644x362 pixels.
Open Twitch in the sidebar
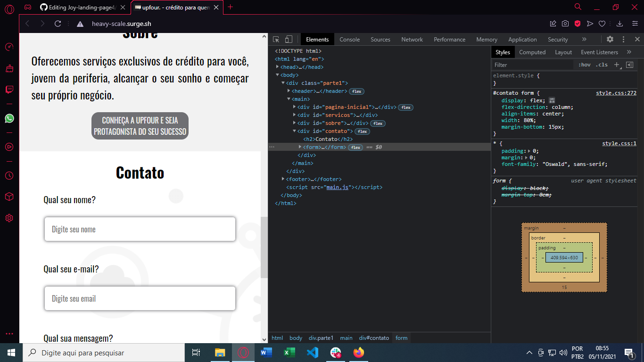[9, 90]
